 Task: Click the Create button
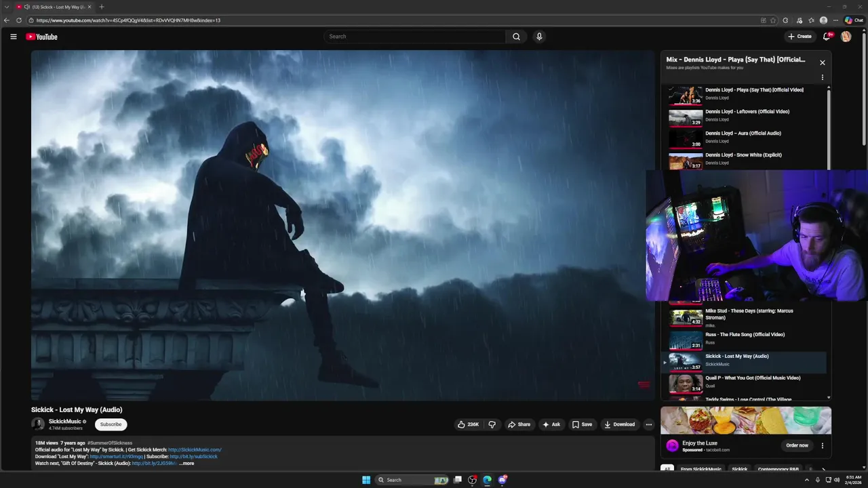(x=800, y=37)
